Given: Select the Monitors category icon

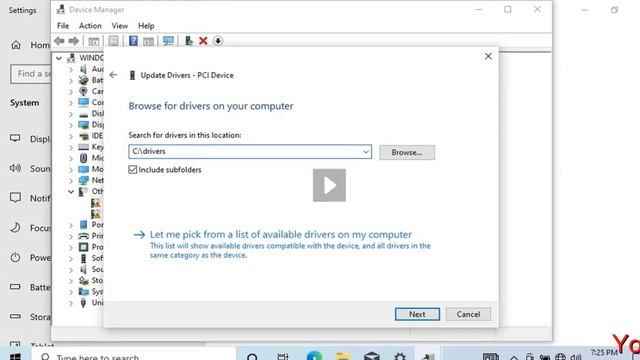Looking at the screenshot, I should tap(83, 169).
